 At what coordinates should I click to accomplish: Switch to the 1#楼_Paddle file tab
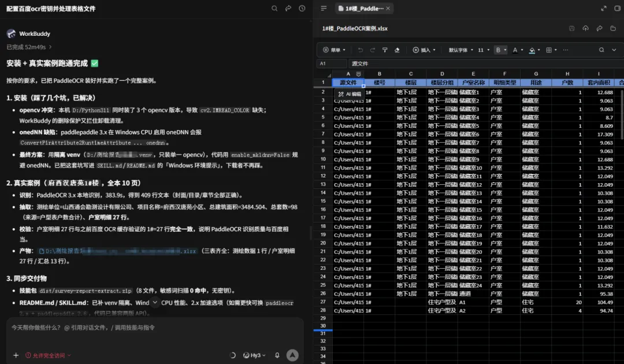364,8
